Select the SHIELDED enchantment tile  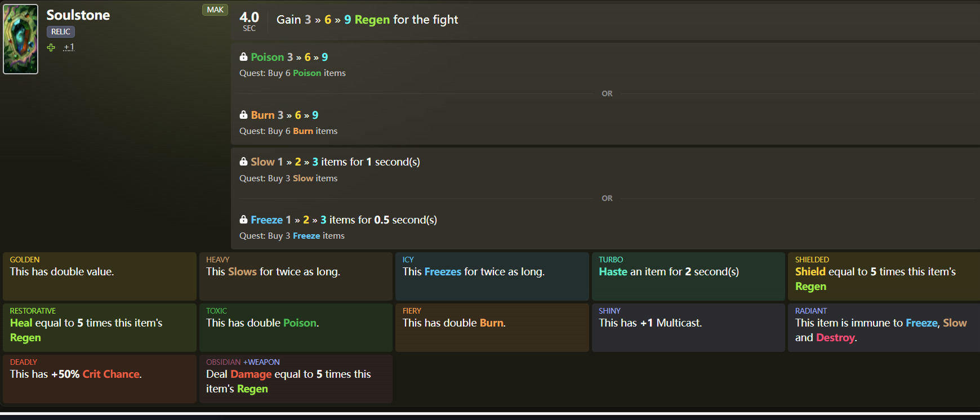pyautogui.click(x=884, y=276)
